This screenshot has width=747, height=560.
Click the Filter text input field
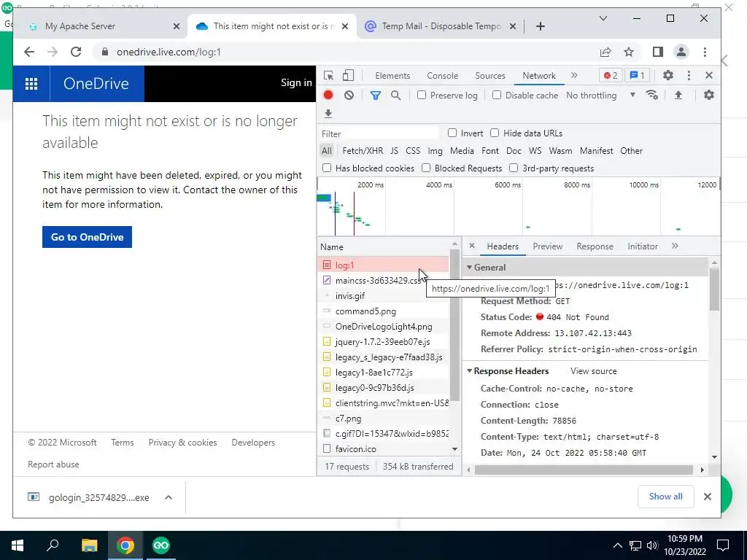point(379,134)
